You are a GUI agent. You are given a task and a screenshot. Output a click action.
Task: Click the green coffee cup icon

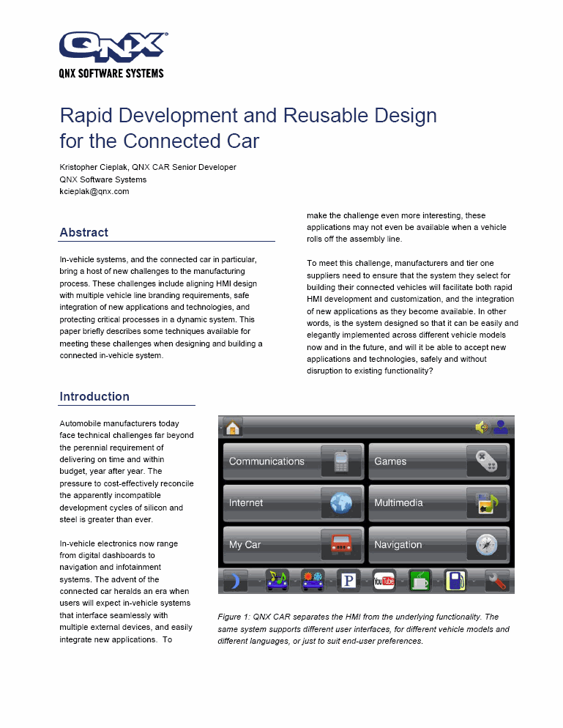[420, 581]
